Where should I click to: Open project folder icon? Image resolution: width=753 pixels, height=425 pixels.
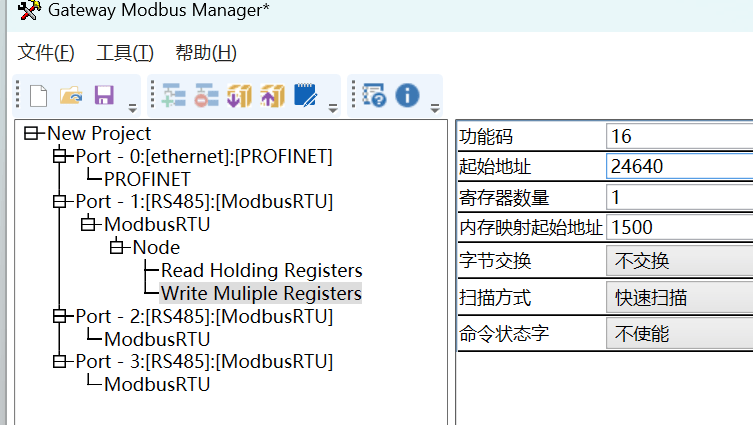point(71,95)
